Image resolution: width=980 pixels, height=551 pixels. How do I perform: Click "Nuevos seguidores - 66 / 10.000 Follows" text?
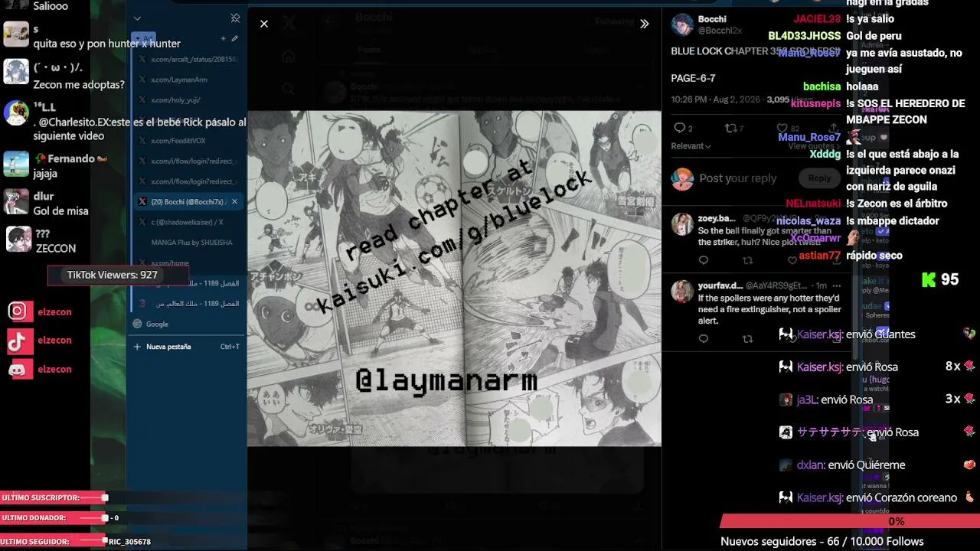point(823,541)
